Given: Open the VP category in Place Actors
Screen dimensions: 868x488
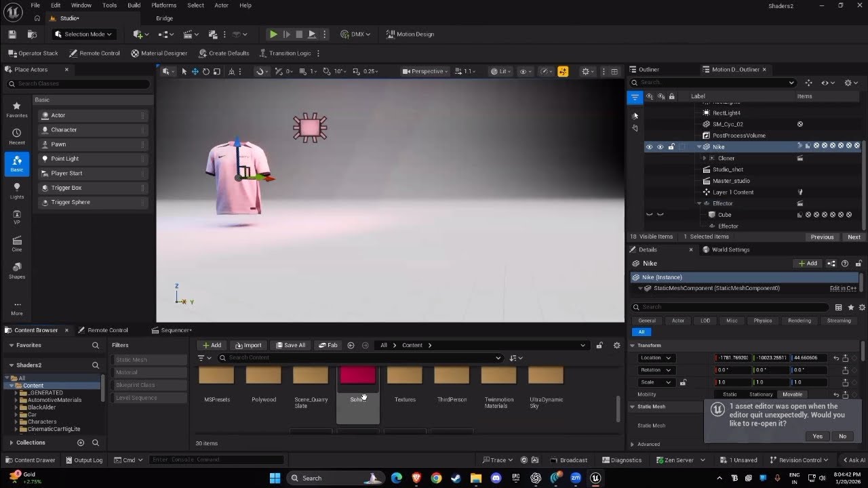Looking at the screenshot, I should point(17,217).
